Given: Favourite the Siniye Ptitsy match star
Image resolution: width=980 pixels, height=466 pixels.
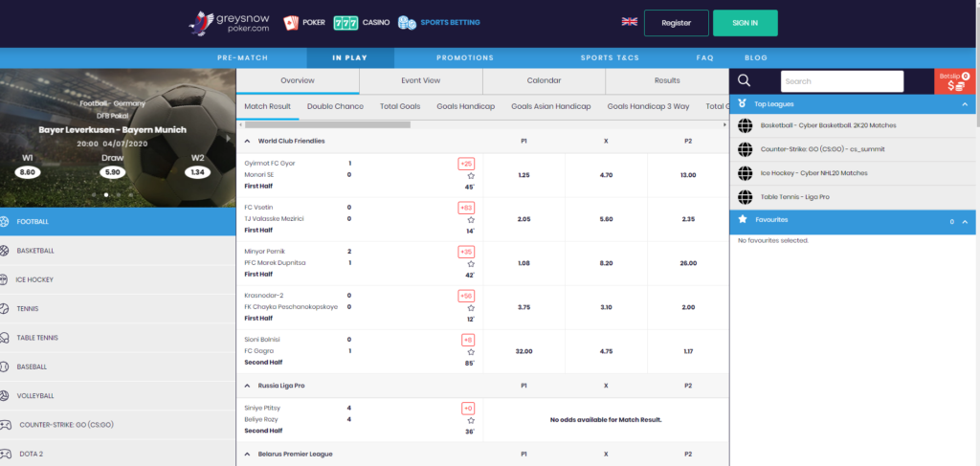Looking at the screenshot, I should [x=471, y=420].
